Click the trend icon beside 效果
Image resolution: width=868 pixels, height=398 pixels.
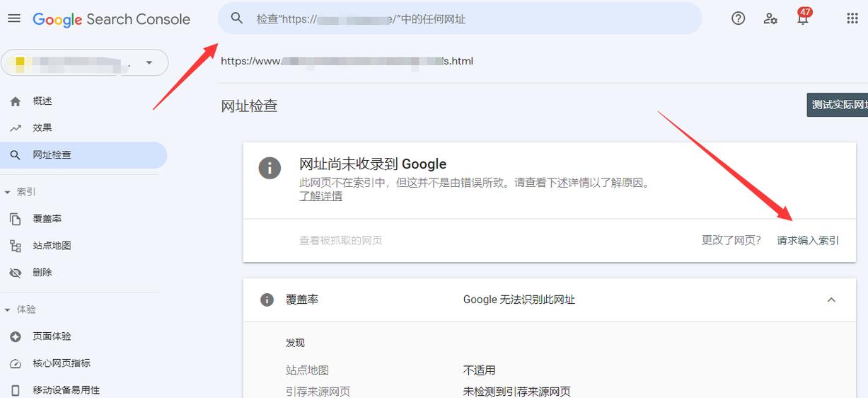click(16, 128)
